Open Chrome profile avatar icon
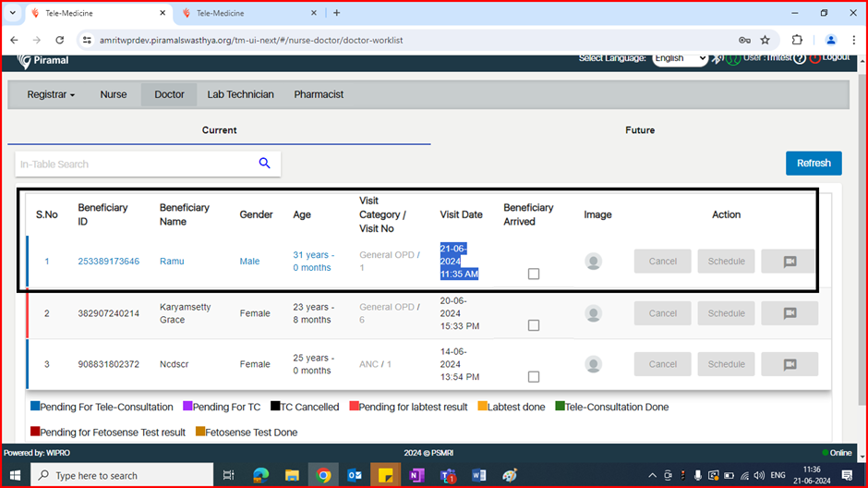The height and width of the screenshot is (488, 868). coord(830,40)
